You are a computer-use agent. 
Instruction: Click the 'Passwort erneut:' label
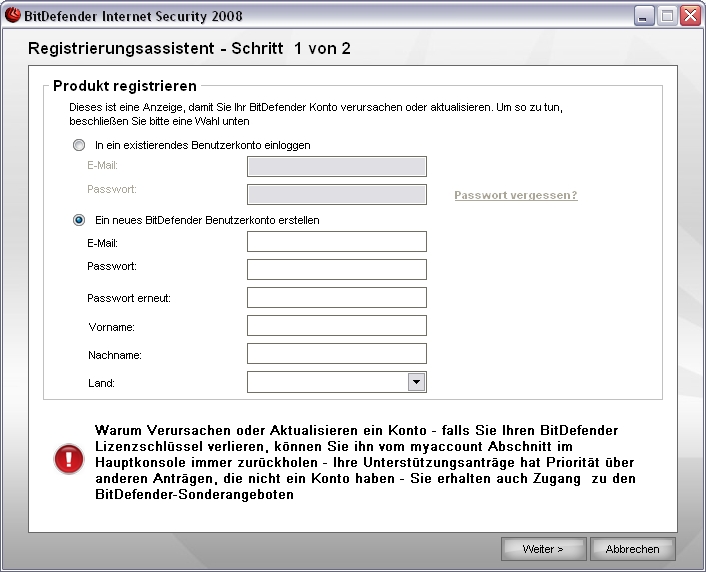129,298
